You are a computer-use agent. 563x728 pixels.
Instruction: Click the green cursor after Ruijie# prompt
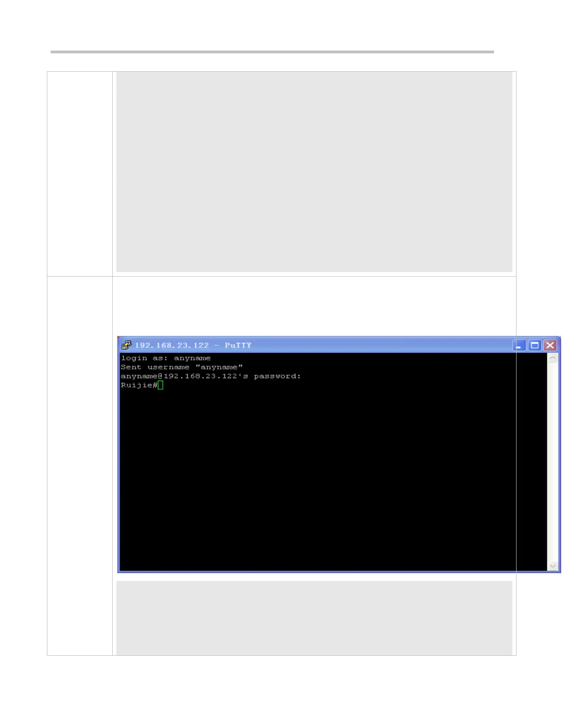click(160, 385)
